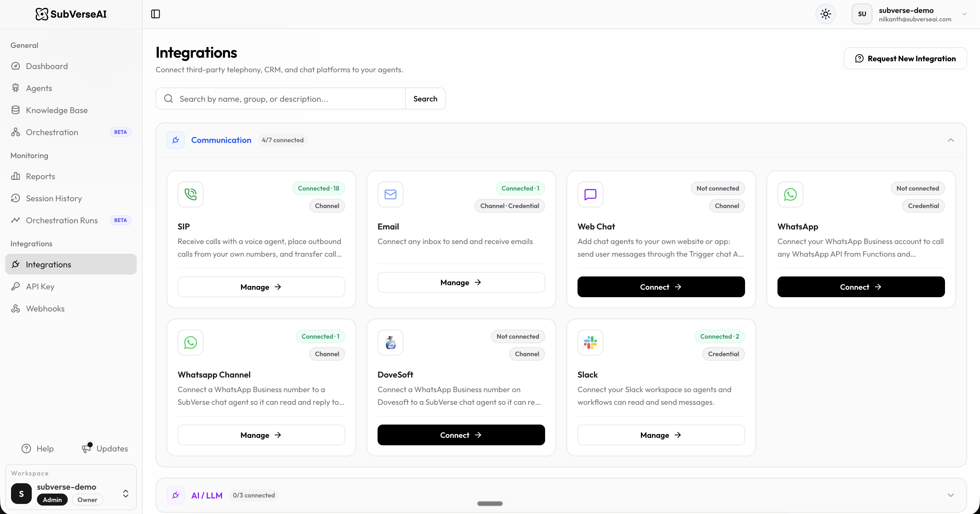
Task: Click Manage on the Email card
Action: click(461, 282)
